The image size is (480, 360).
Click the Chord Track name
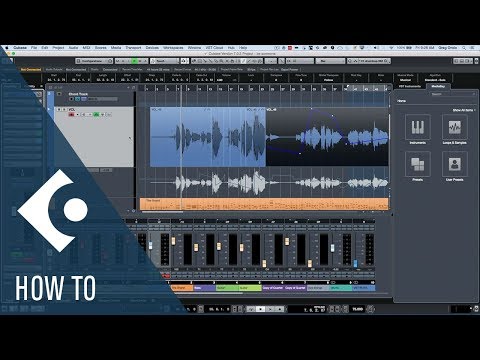click(78, 94)
